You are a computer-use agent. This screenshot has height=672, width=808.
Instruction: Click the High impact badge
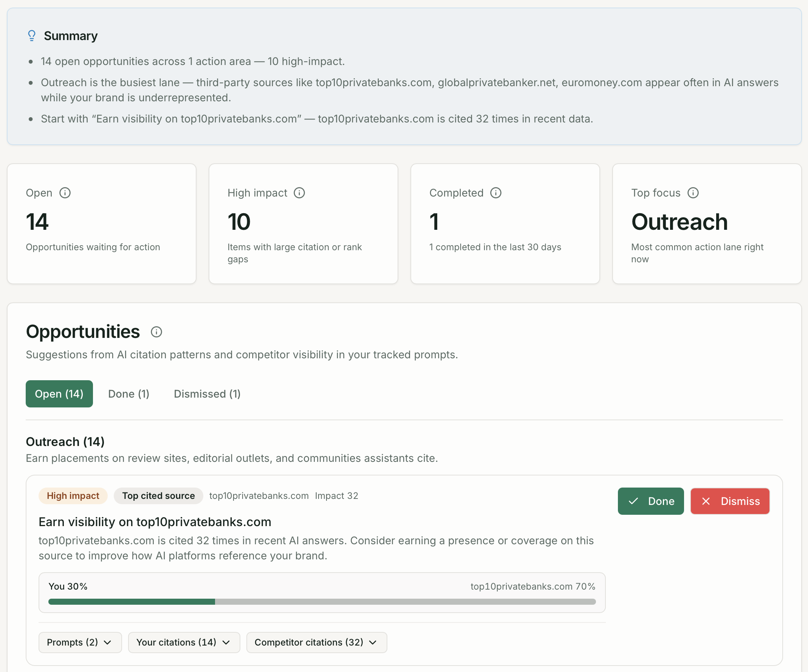(73, 496)
